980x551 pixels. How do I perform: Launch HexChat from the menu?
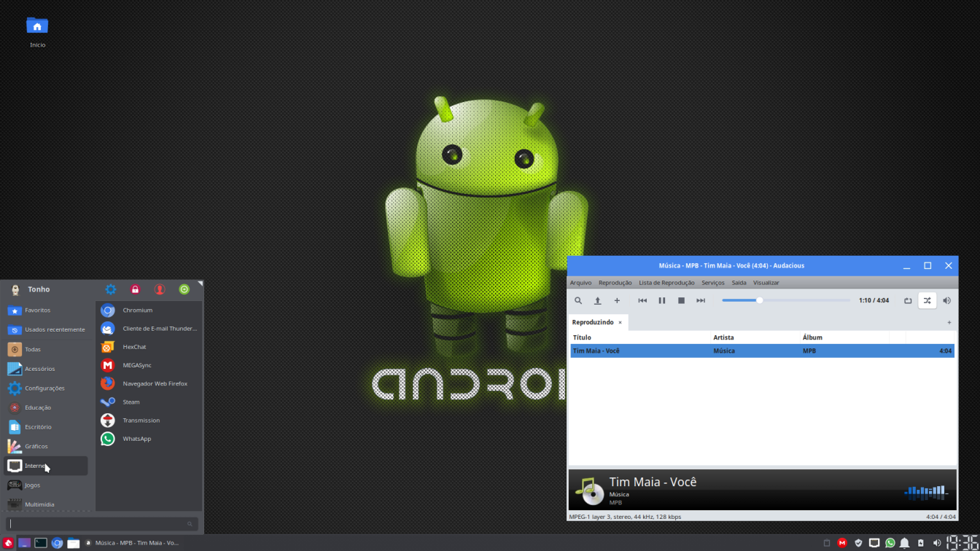click(x=149, y=347)
